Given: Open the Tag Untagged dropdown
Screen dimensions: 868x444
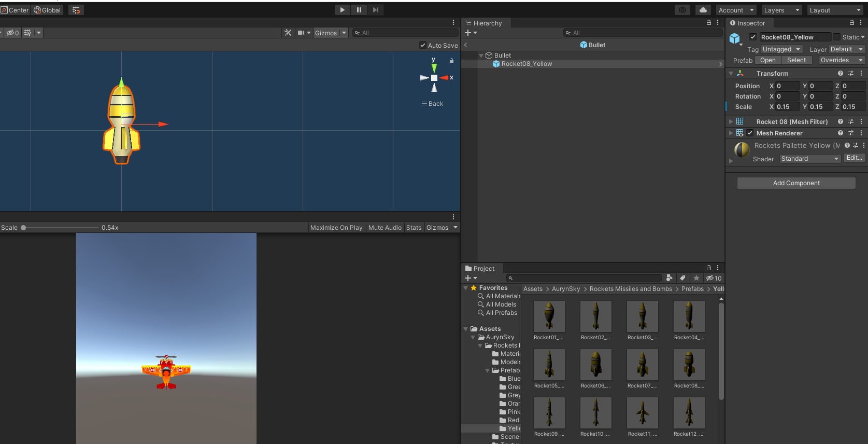Looking at the screenshot, I should (782, 49).
